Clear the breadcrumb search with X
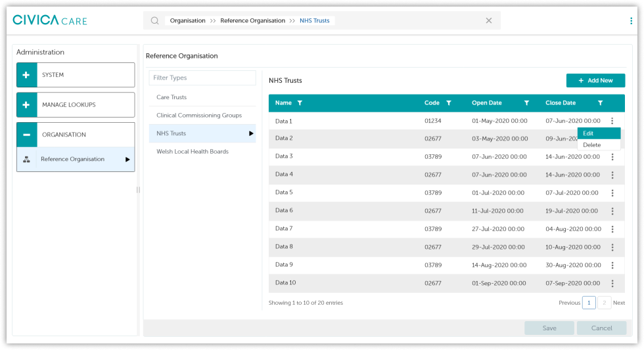This screenshot has height=350, width=644. [x=489, y=20]
